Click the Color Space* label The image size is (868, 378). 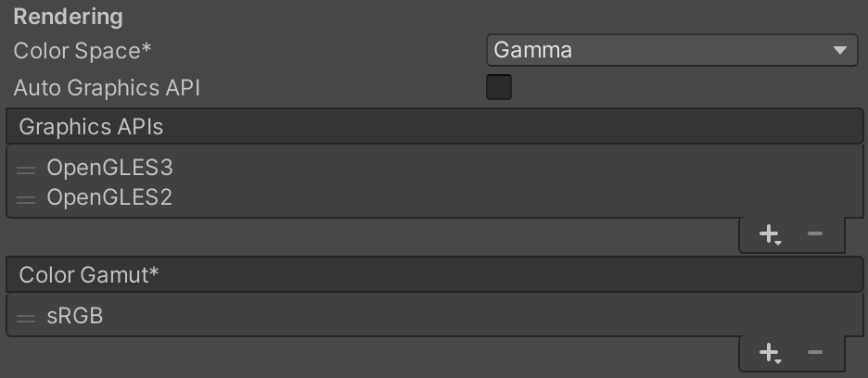coord(83,50)
